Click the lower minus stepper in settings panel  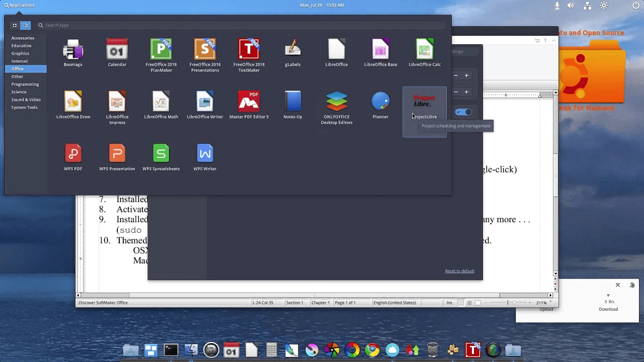(456, 92)
